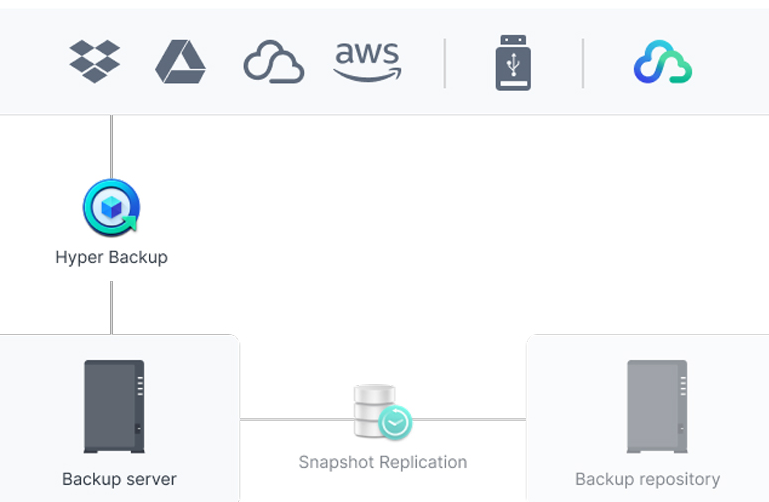Choose the AWS logo
769x502 pixels.
tap(366, 60)
